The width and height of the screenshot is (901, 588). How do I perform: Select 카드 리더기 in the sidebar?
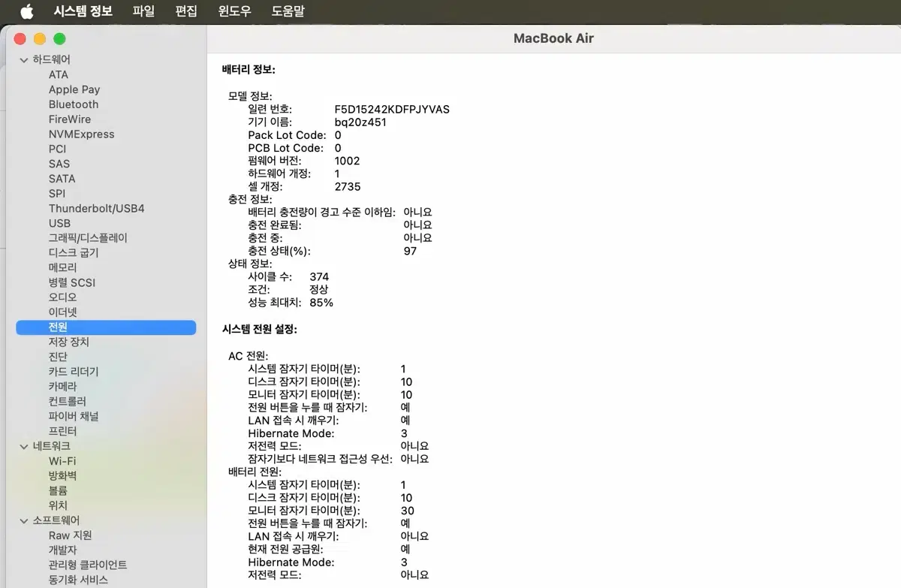74,372
